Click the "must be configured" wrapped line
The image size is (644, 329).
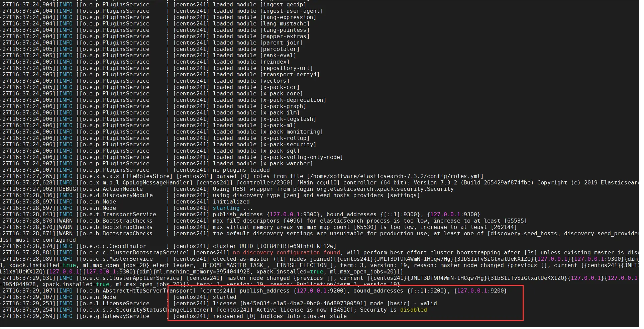(46, 240)
